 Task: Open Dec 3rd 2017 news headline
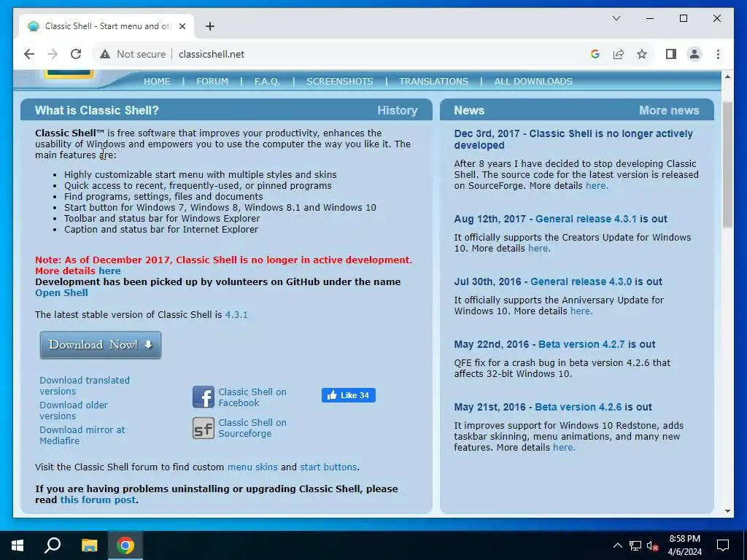573,139
